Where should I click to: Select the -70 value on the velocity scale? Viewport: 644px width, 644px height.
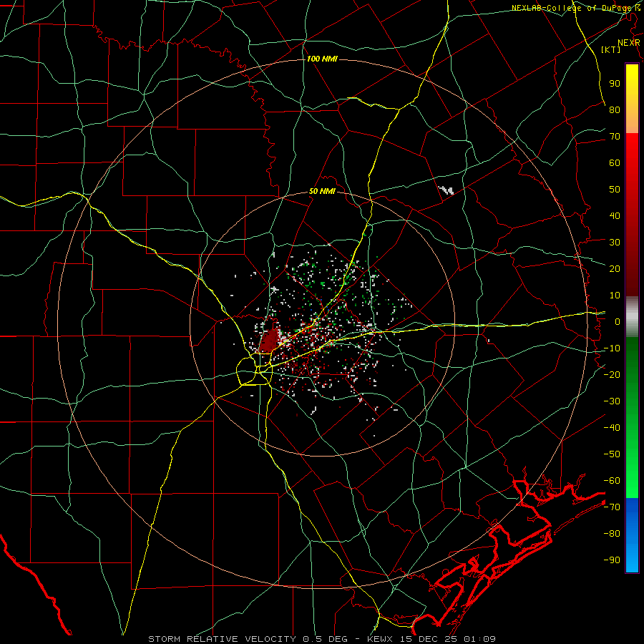click(612, 507)
